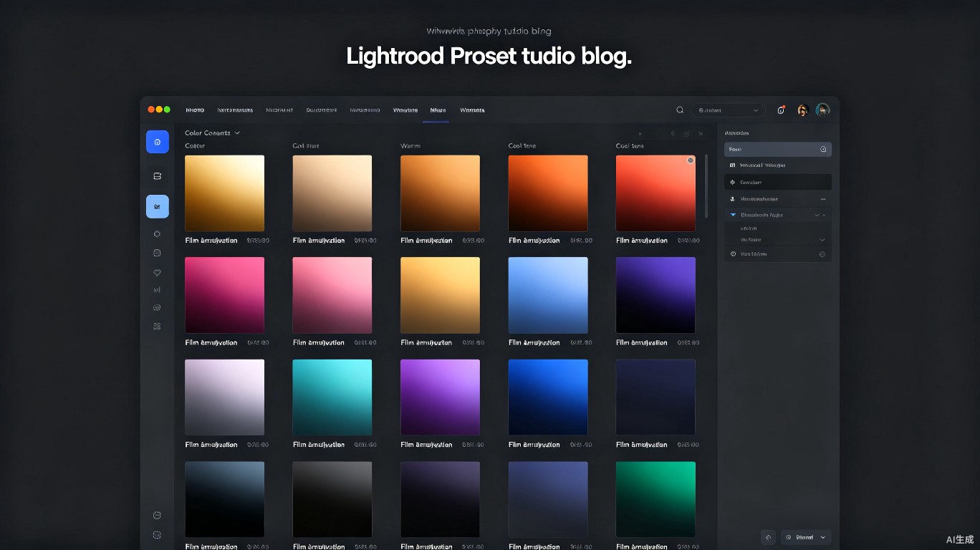Open the second top navigation tab
The image size is (980, 550).
[x=235, y=110]
